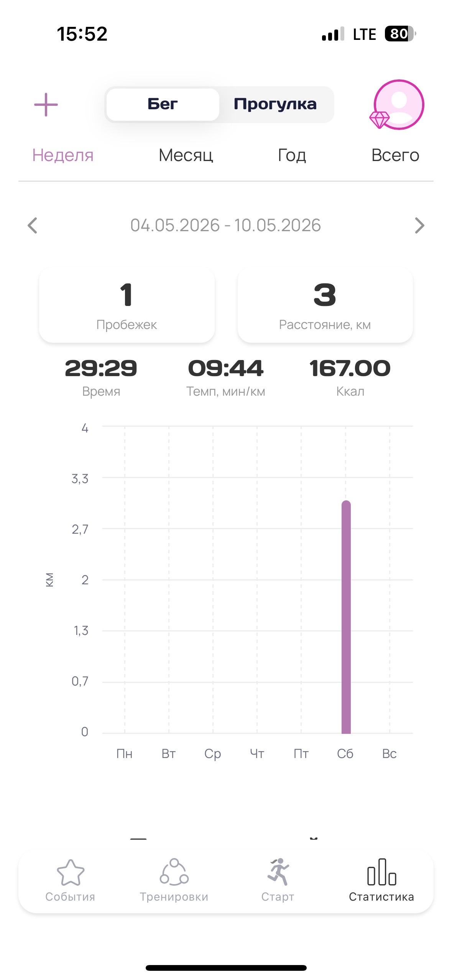
Task: Select the Статистика bar chart icon
Action: click(x=381, y=872)
